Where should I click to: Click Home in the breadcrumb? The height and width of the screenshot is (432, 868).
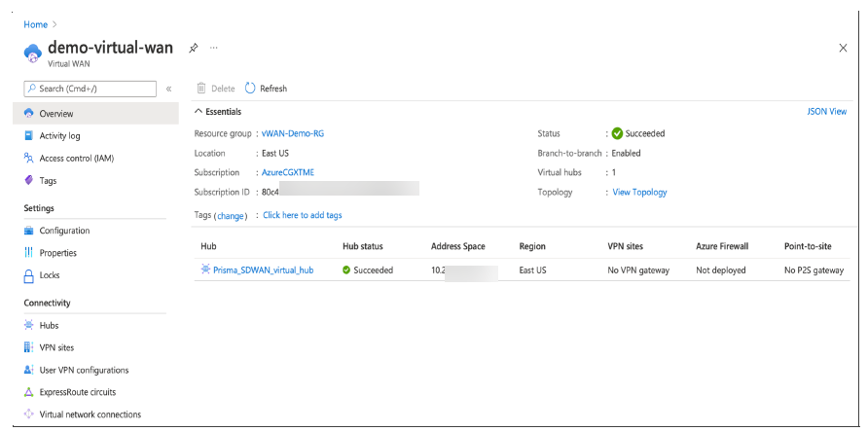35,24
